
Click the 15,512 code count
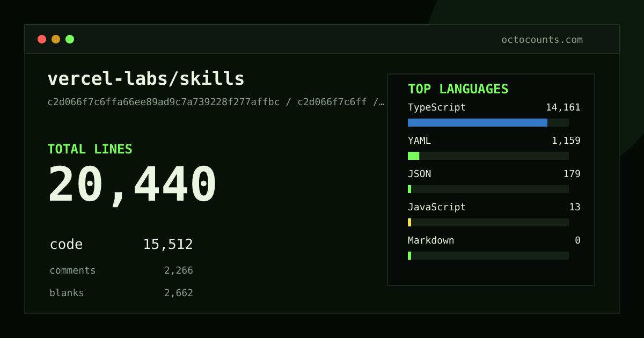(x=168, y=245)
